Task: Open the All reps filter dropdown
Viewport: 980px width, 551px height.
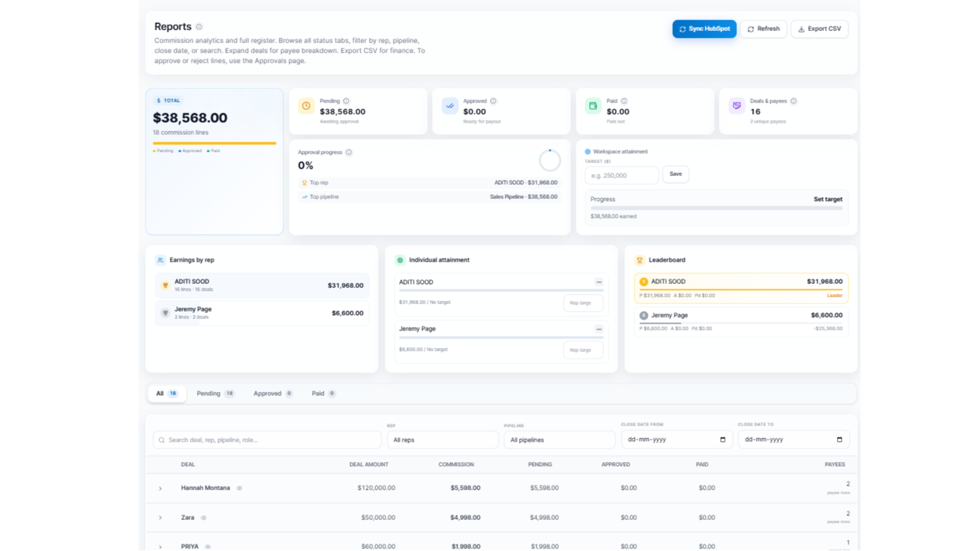Action: (443, 440)
